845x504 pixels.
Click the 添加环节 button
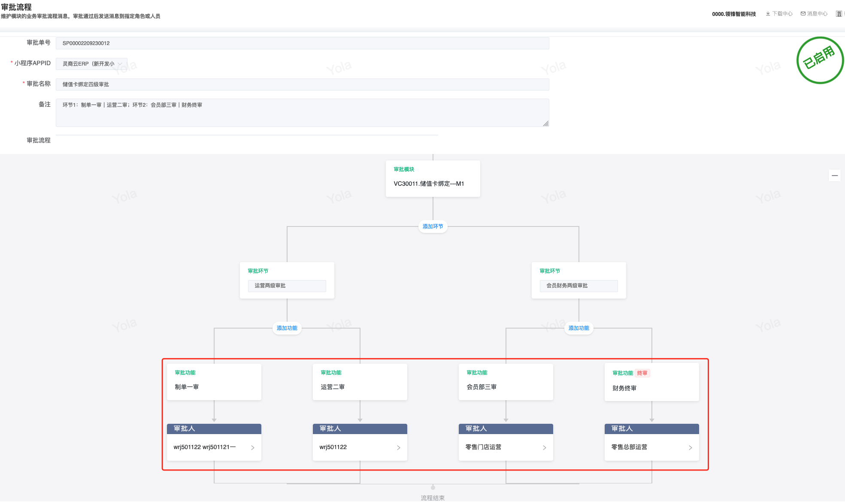[x=433, y=226]
